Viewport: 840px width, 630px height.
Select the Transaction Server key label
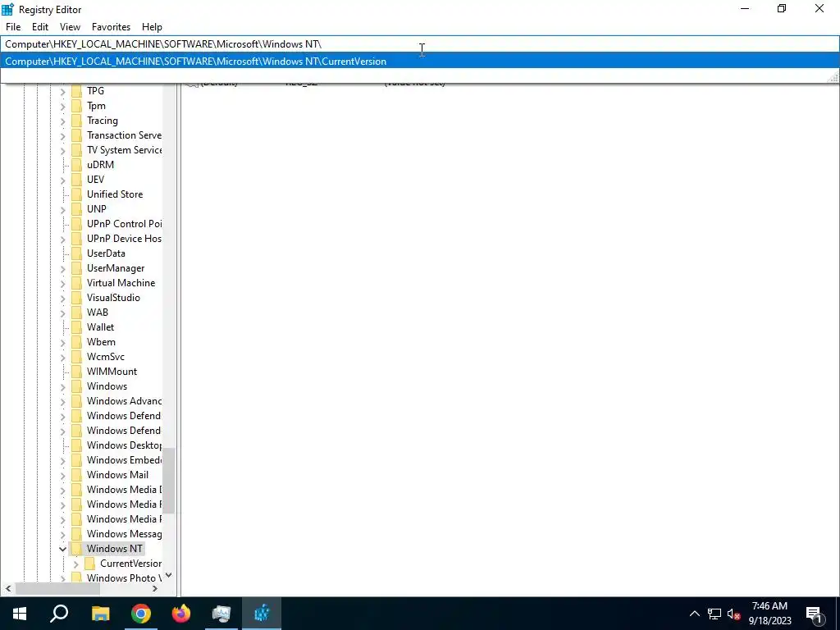(125, 135)
